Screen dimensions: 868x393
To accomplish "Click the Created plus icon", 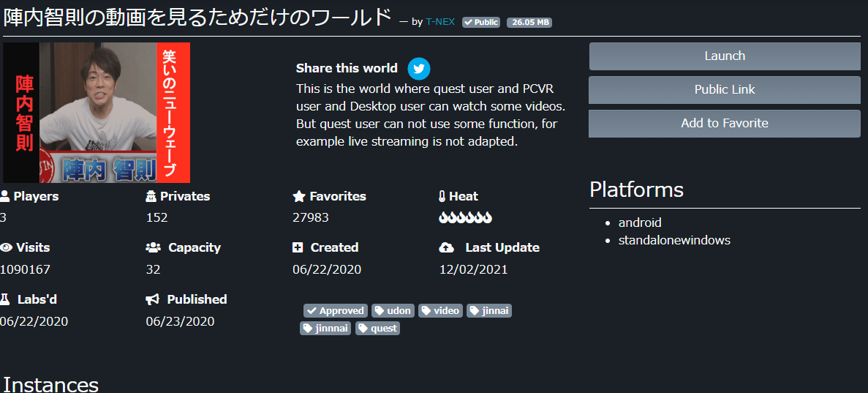I will pos(298,247).
